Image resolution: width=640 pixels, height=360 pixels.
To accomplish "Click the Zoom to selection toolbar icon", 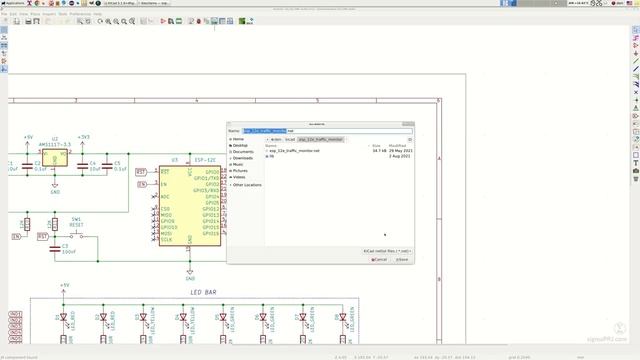I will [132, 21].
